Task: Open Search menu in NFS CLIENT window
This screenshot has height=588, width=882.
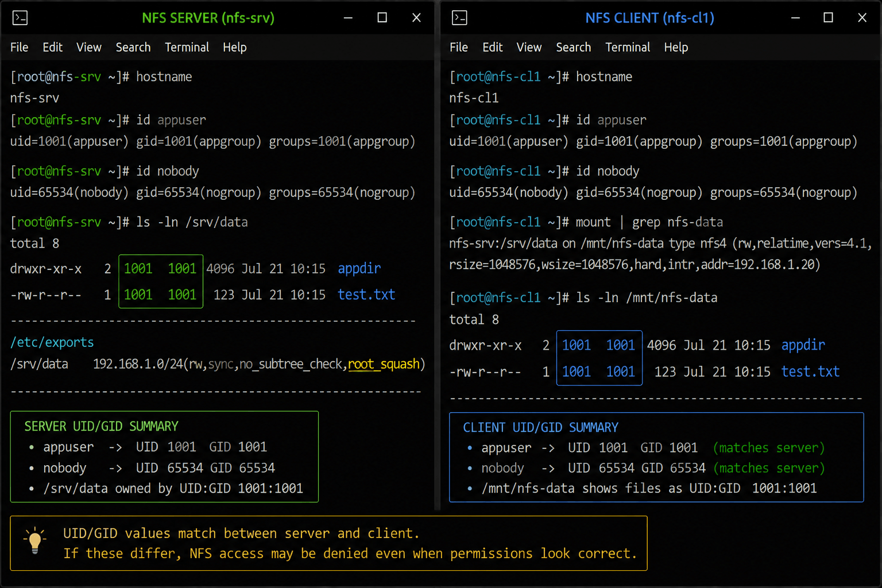Action: (x=573, y=47)
